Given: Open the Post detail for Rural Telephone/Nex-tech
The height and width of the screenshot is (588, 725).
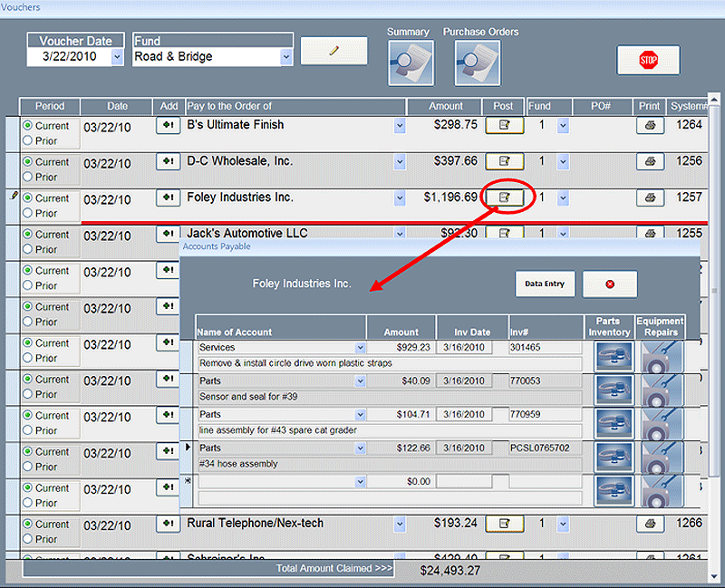Looking at the screenshot, I should pyautogui.click(x=505, y=524).
